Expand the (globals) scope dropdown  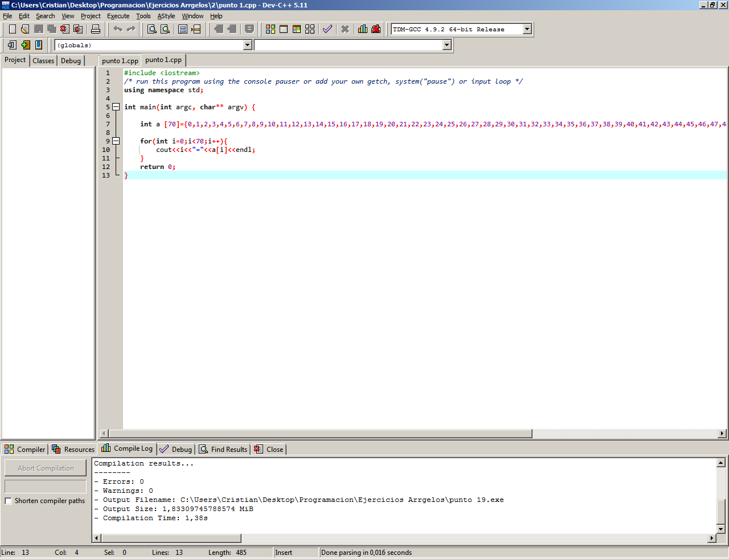(247, 45)
